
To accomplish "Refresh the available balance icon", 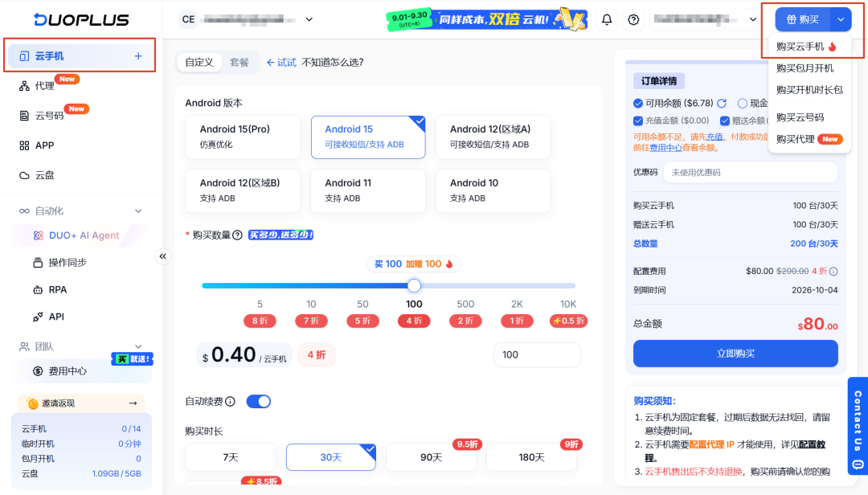I will 722,104.
